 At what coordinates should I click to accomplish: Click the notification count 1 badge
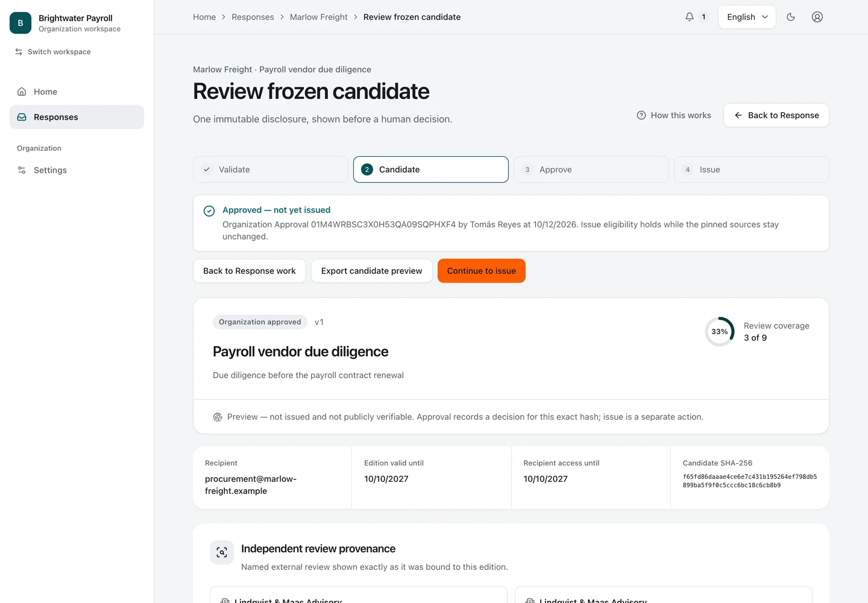point(703,17)
